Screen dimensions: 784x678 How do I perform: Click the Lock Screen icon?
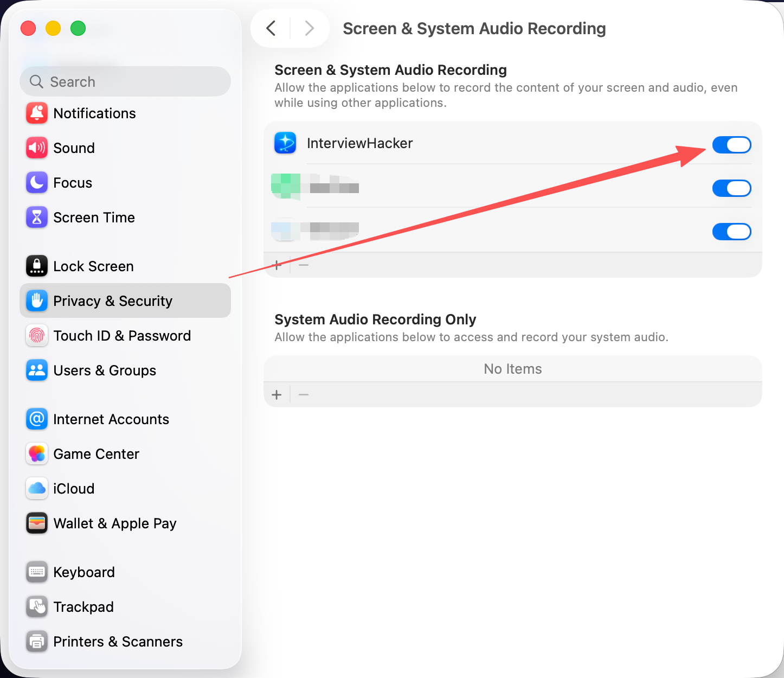pos(37,266)
